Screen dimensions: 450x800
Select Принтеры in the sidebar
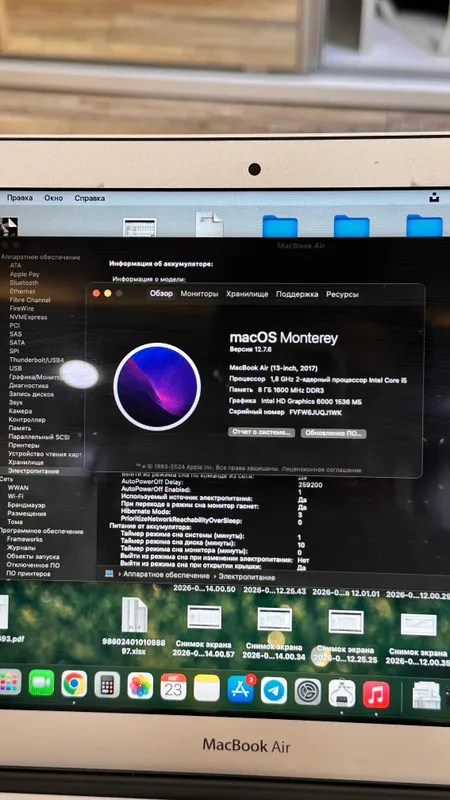click(23, 445)
